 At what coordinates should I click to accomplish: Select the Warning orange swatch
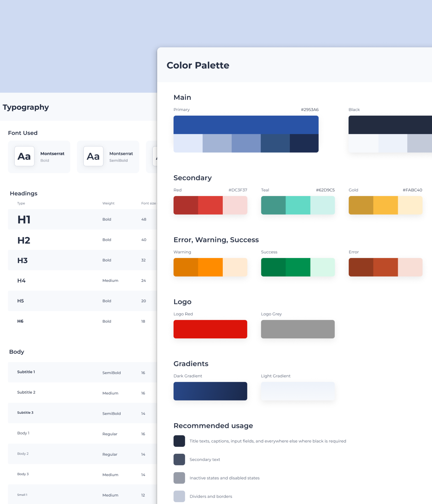[x=210, y=267]
